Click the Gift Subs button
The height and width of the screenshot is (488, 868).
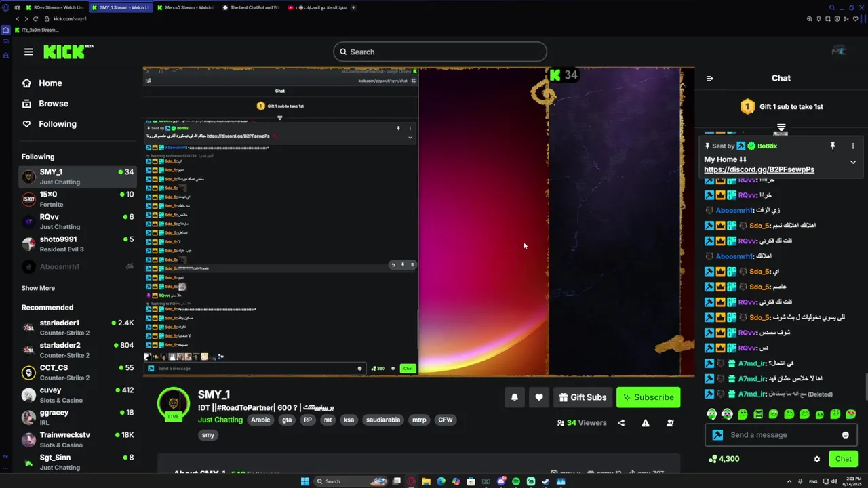pos(583,397)
